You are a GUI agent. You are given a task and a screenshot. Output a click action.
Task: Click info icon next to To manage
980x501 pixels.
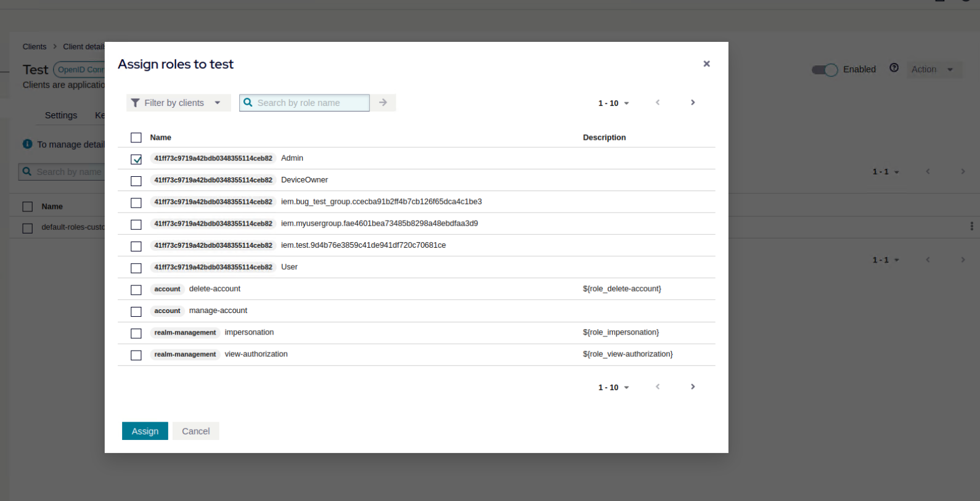click(x=27, y=144)
